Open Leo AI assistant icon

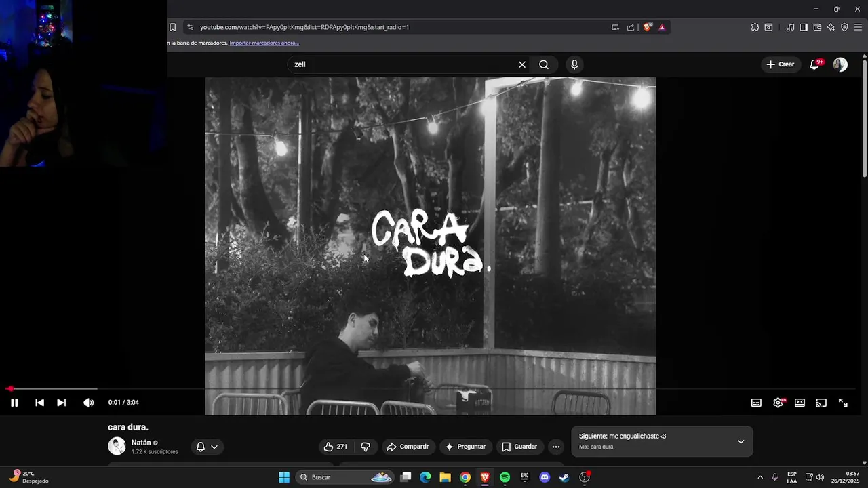[831, 27]
